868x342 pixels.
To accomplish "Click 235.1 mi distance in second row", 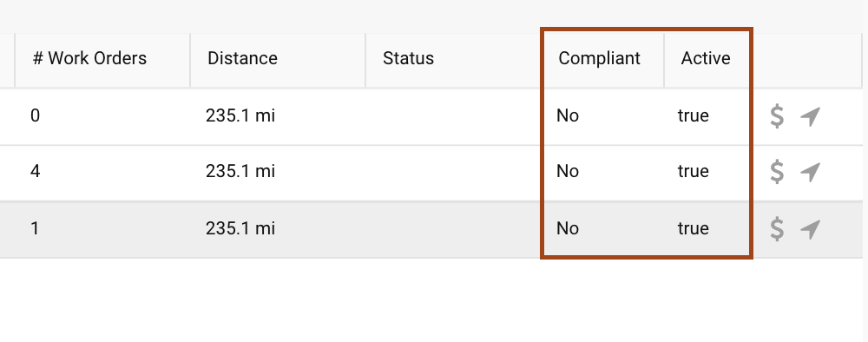I will (240, 172).
